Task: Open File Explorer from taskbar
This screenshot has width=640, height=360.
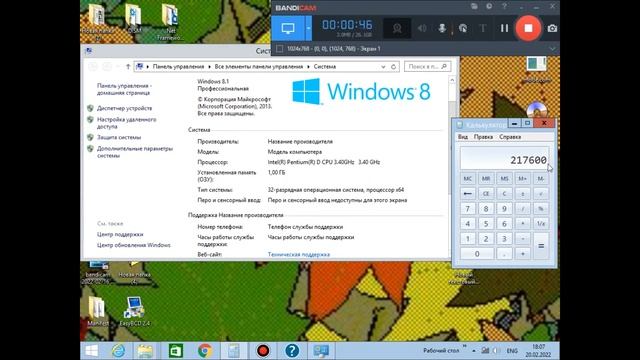Action: coord(145,351)
